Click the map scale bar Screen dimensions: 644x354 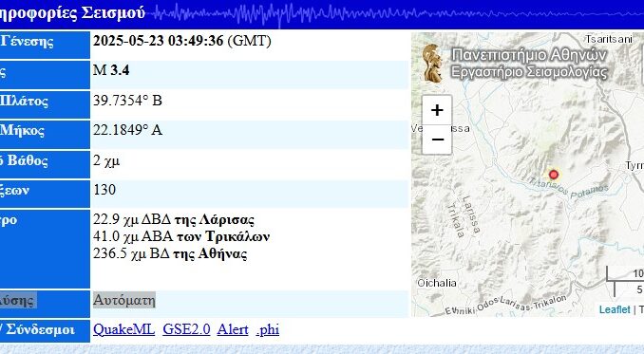tap(625, 281)
